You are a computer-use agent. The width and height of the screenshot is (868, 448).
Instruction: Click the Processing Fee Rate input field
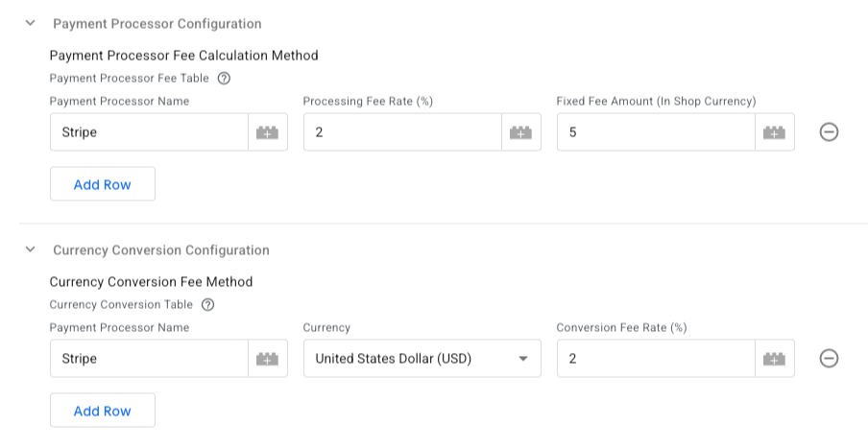[402, 132]
